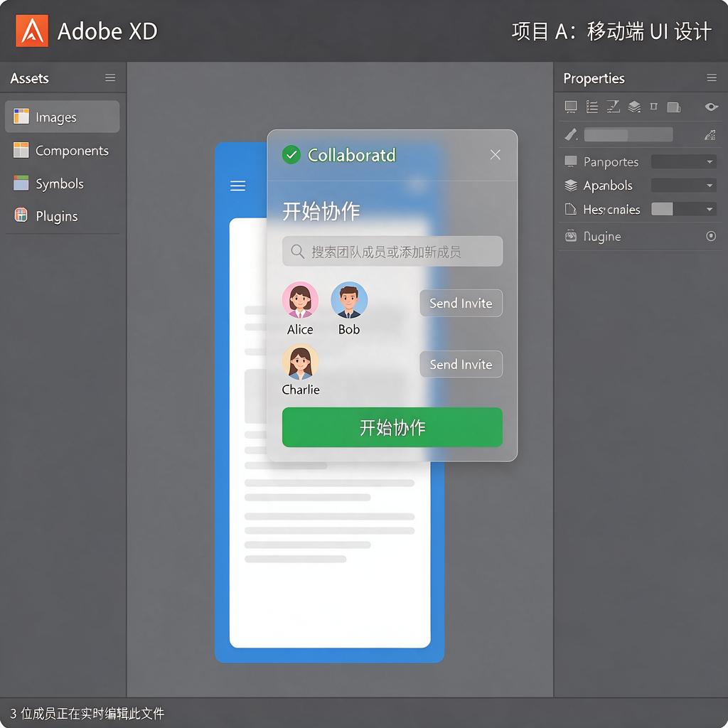Click the list icon in Properties toolbar
This screenshot has width=728, height=728.
592,107
